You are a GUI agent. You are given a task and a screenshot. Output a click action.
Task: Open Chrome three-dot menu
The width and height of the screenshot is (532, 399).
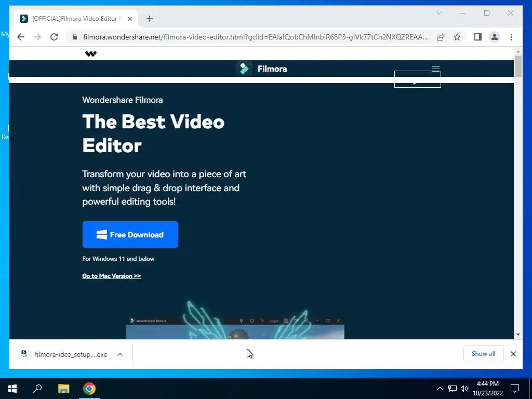click(511, 37)
